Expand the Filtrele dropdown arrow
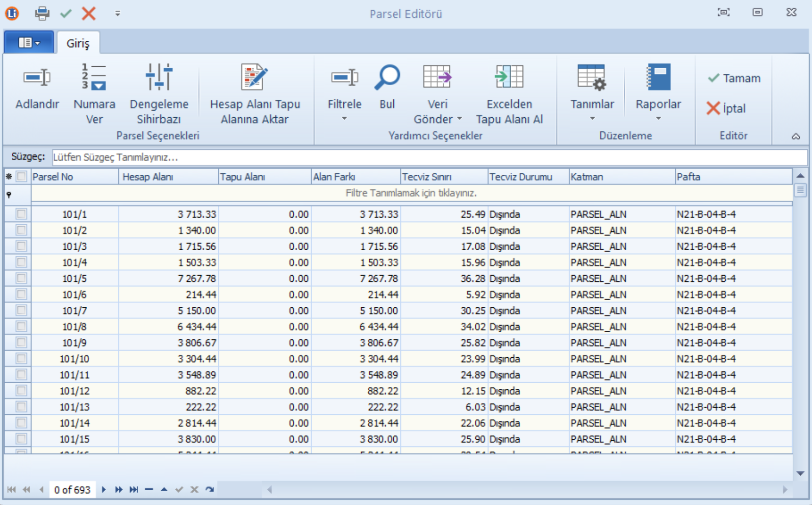 pos(344,119)
